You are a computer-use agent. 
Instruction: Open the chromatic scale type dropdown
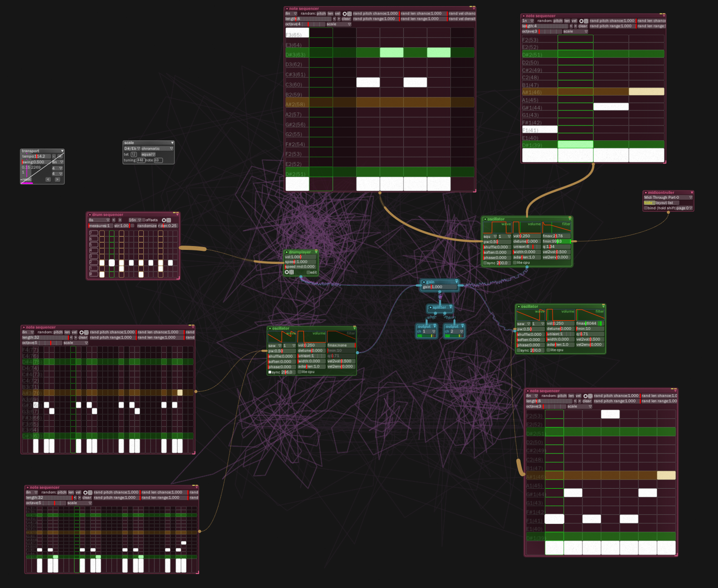pyautogui.click(x=157, y=149)
